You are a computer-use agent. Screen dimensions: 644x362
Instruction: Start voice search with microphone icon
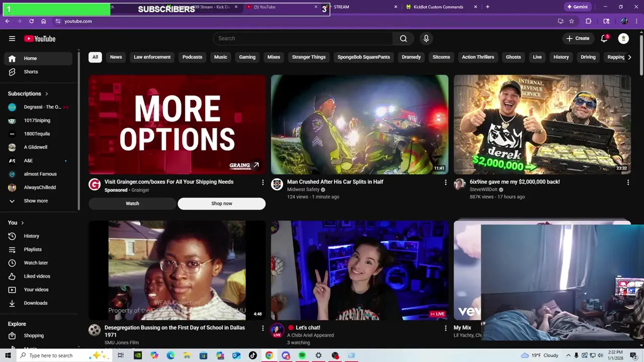pos(426,38)
